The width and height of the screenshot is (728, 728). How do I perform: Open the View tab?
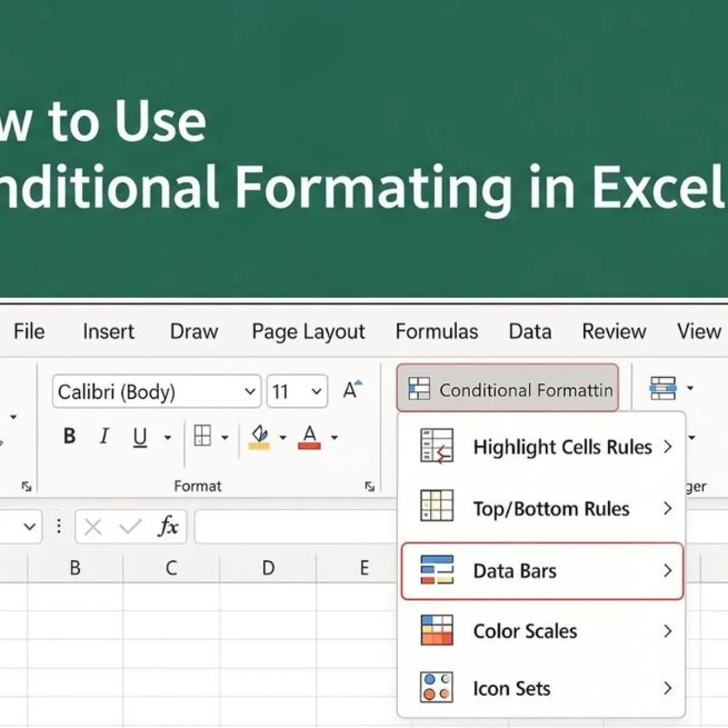(699, 331)
